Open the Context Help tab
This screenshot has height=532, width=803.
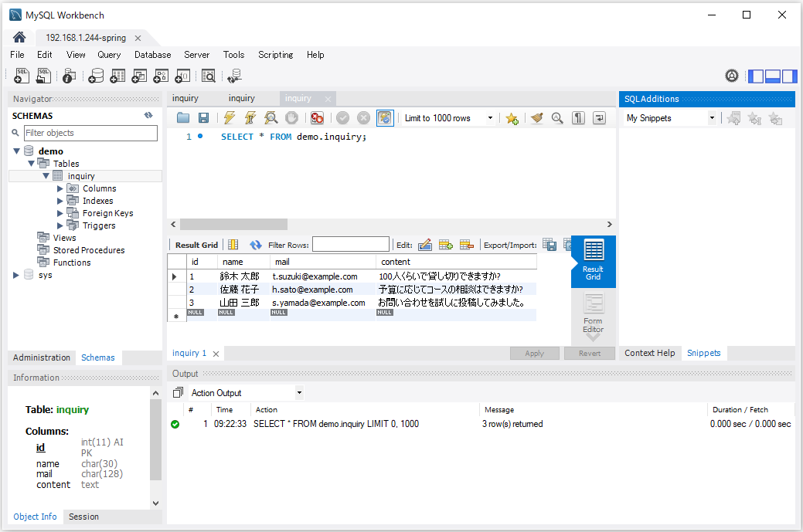pos(649,353)
